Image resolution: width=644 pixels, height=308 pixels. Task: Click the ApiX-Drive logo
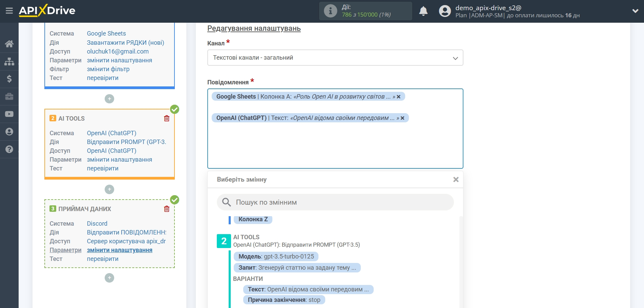(x=47, y=11)
